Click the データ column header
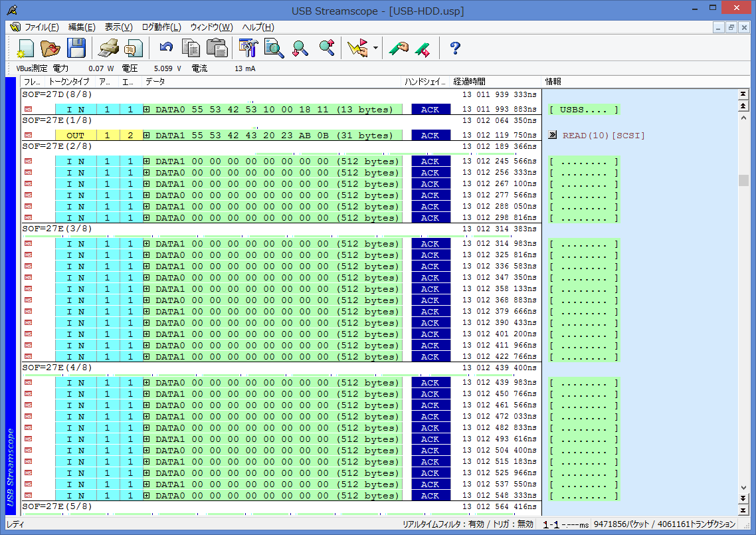This screenshot has width=756, height=535. click(x=272, y=82)
